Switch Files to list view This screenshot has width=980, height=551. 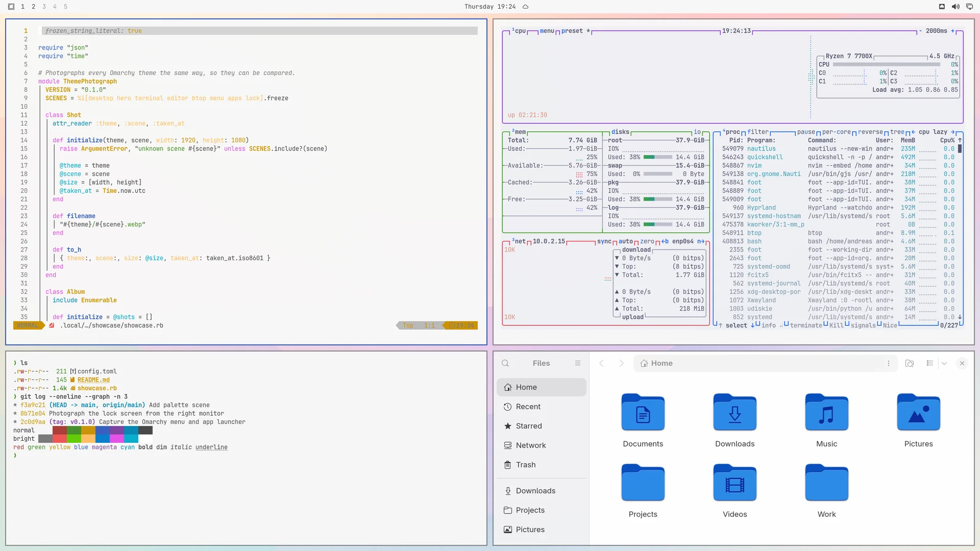(930, 363)
